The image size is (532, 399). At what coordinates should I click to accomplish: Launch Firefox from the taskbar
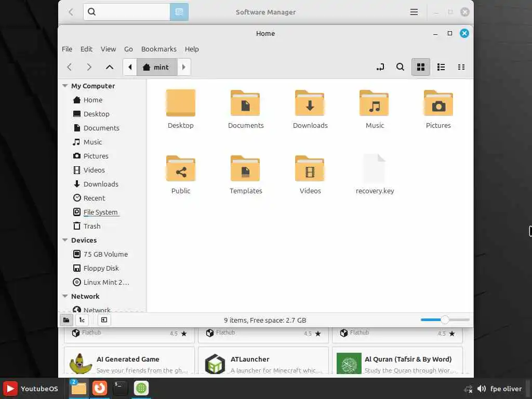pos(99,388)
